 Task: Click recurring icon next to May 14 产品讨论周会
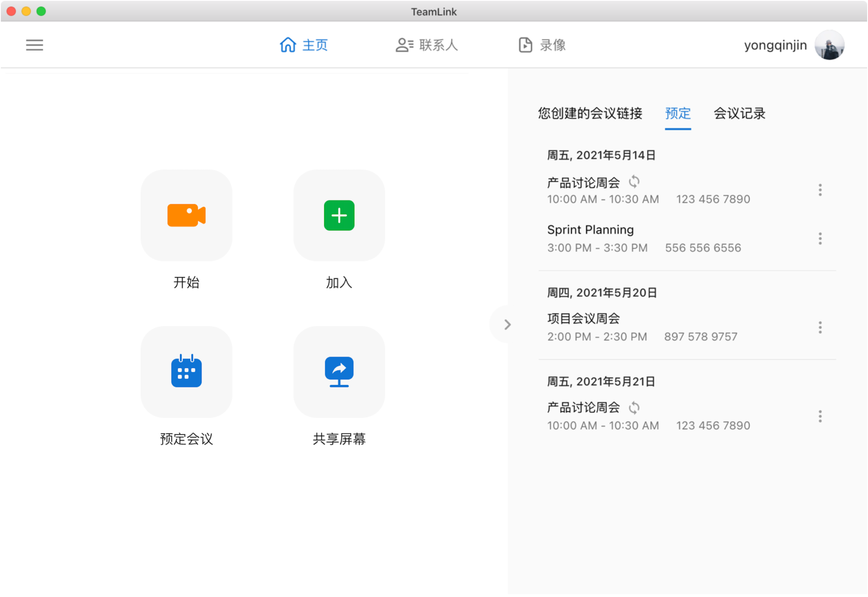[634, 182]
